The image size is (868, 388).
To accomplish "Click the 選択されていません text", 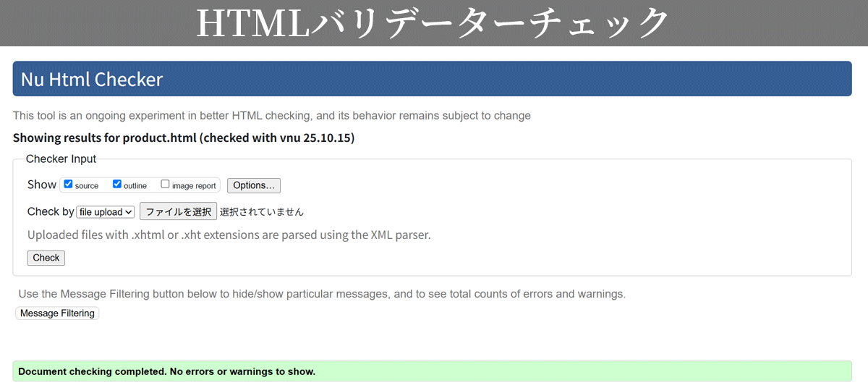I will (x=262, y=212).
